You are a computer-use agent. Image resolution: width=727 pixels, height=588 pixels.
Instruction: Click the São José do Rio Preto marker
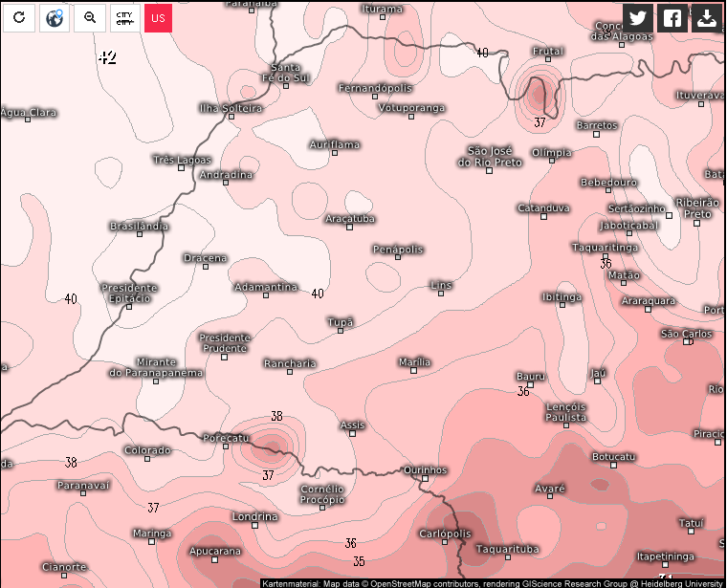pyautogui.click(x=489, y=171)
